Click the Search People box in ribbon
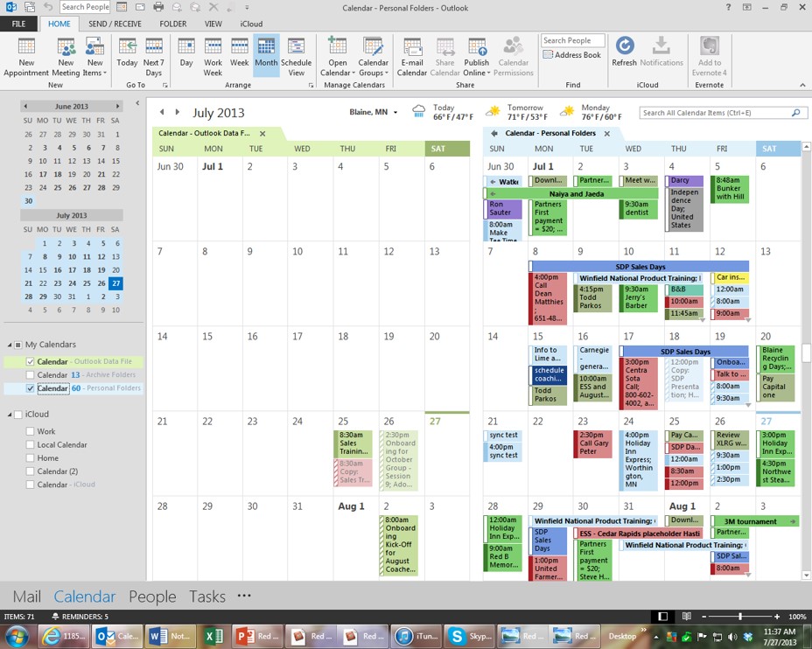 click(573, 40)
